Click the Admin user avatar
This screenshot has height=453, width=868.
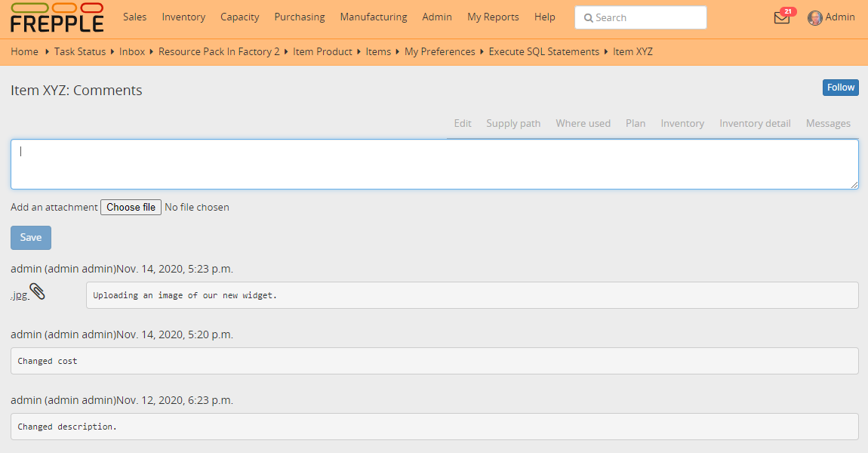[x=814, y=18]
